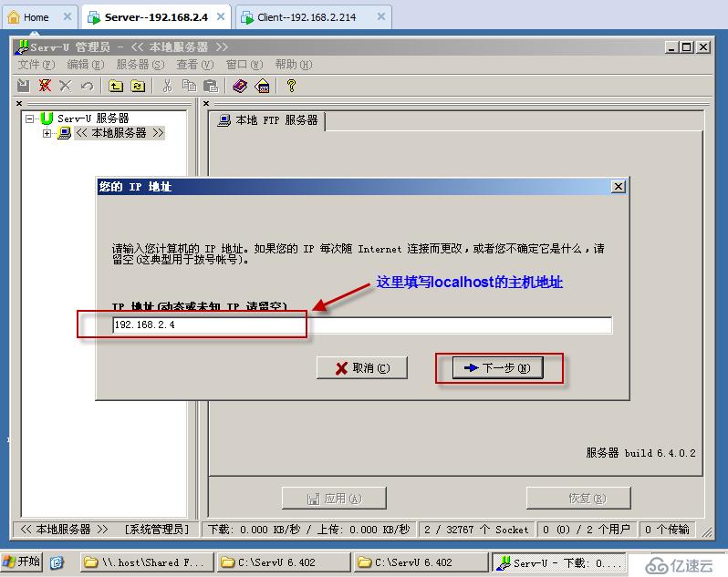Viewport: 728px width, 577px height.
Task: Close the left tree pane with its x
Action: tap(19, 103)
